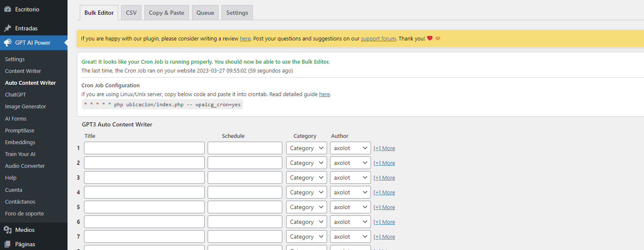The image size is (644, 250).
Task: Open Contáctanos submenu item
Action: [x=20, y=202]
